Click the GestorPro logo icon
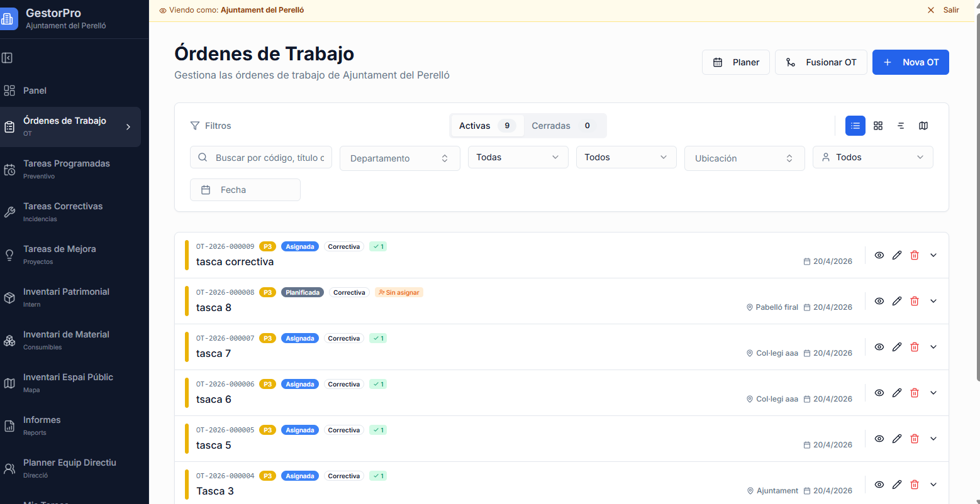Image resolution: width=980 pixels, height=504 pixels. [8, 19]
